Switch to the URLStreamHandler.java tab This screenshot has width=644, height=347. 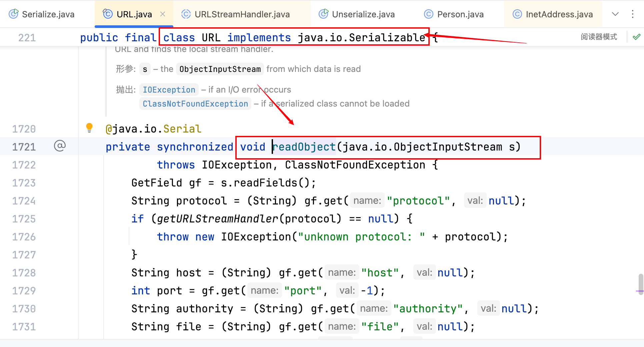tap(242, 14)
